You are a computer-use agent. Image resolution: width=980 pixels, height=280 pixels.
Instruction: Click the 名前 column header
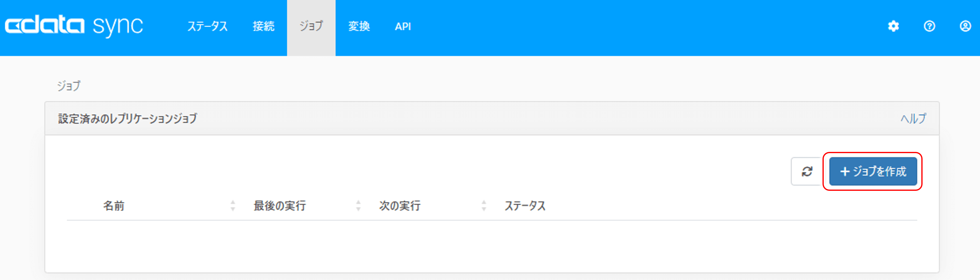point(114,206)
